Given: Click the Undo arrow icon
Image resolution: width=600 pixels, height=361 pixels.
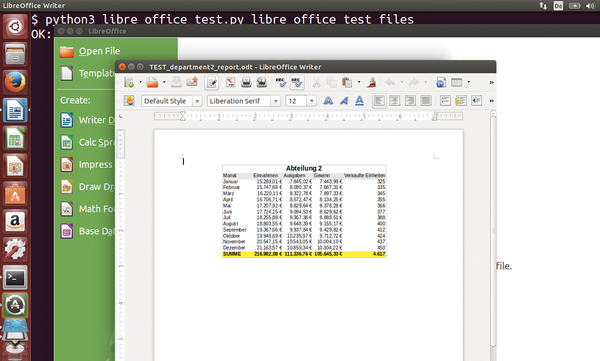Looking at the screenshot, I should pyautogui.click(x=390, y=82).
